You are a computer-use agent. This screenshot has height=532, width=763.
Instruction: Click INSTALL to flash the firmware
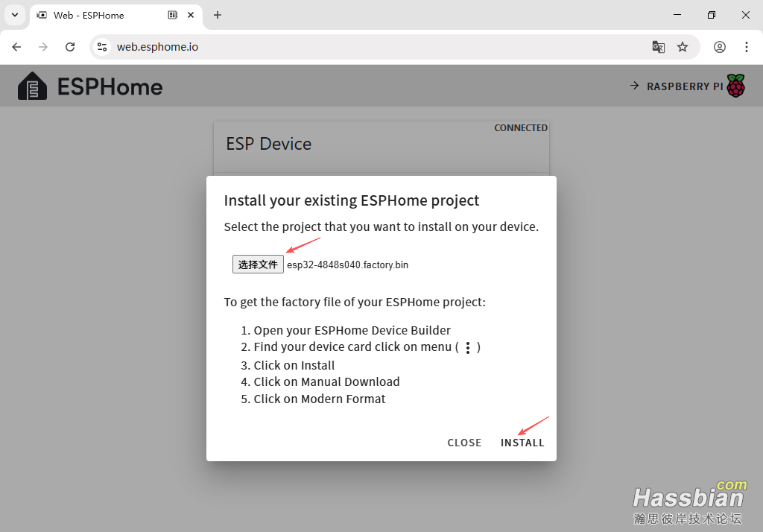(522, 443)
